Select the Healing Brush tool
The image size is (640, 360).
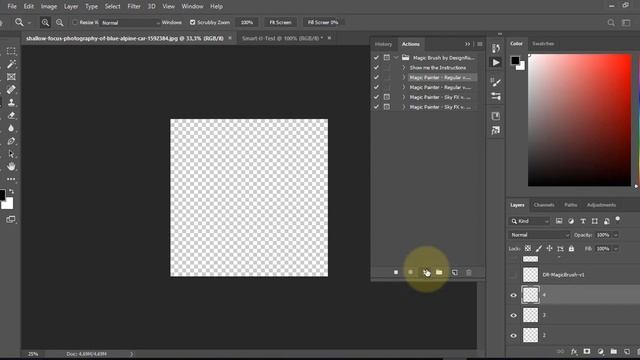tap(11, 90)
